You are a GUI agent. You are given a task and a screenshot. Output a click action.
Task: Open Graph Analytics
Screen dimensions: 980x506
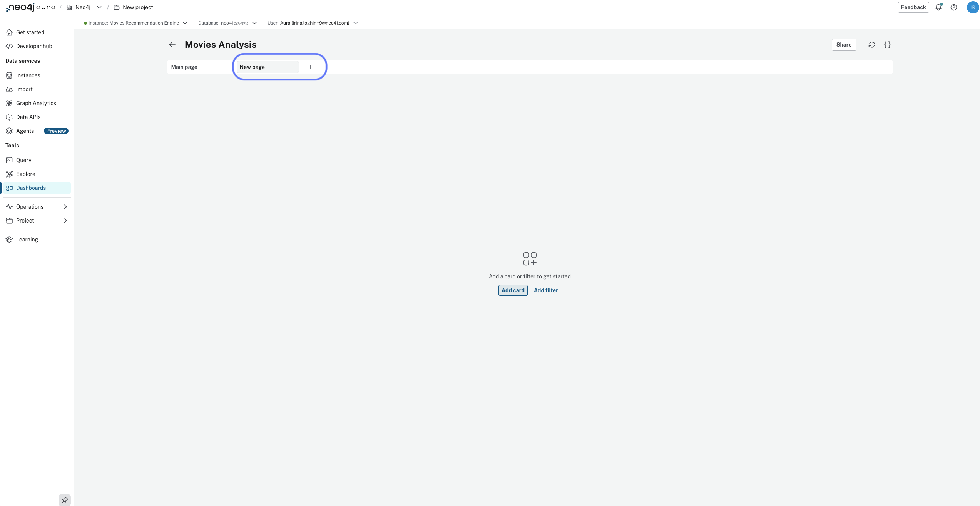[x=36, y=103]
